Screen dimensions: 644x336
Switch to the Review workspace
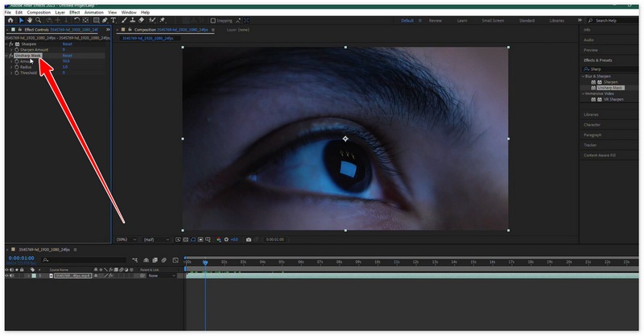coord(436,20)
